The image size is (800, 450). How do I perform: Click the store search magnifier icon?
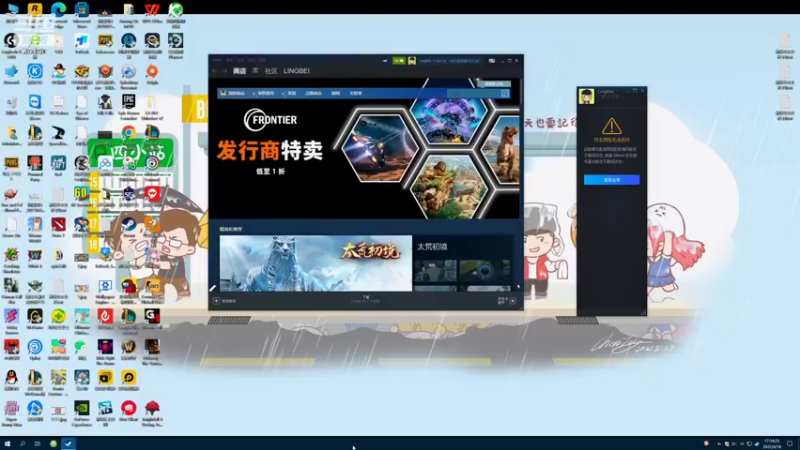[505, 93]
